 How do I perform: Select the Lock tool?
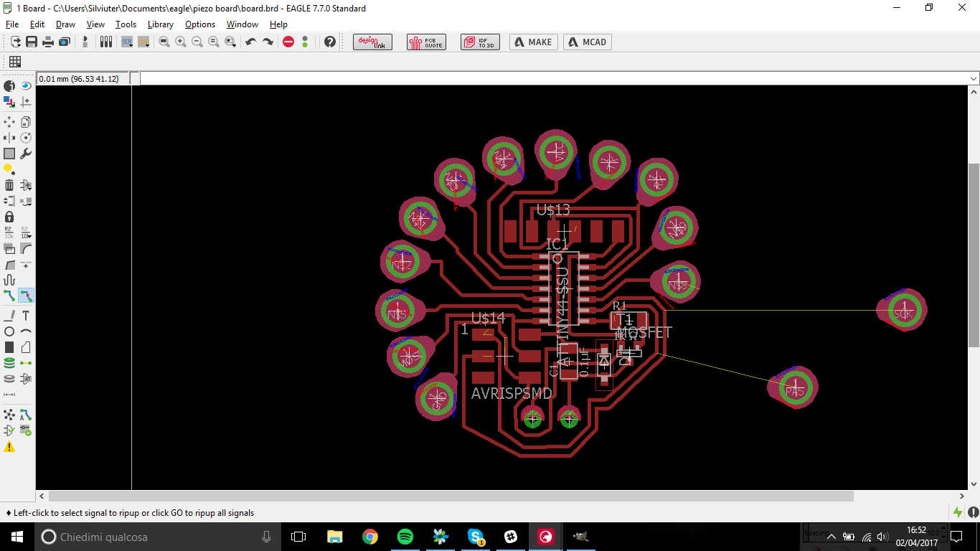tap(9, 217)
